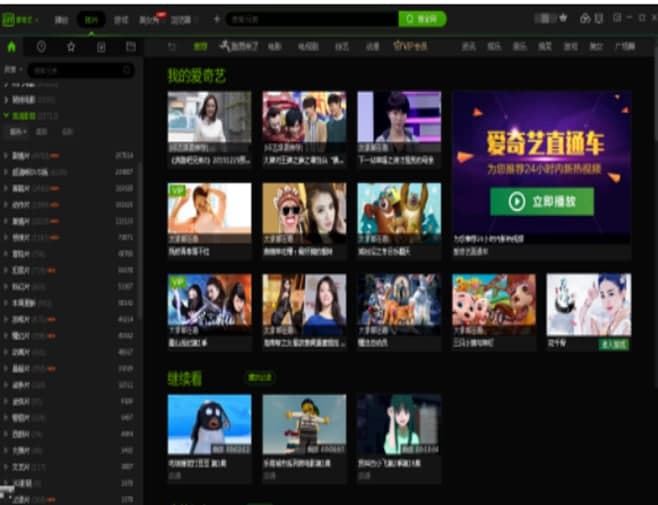Viewport: 658px width, 505px height.
Task: Click the iQIYI logo in the title bar
Action: 16,20
